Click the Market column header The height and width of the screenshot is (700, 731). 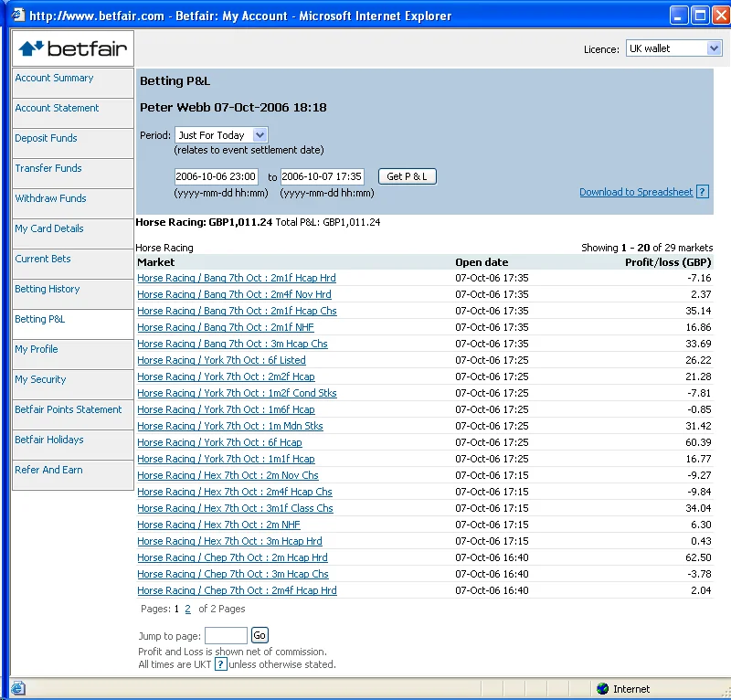pyautogui.click(x=155, y=262)
